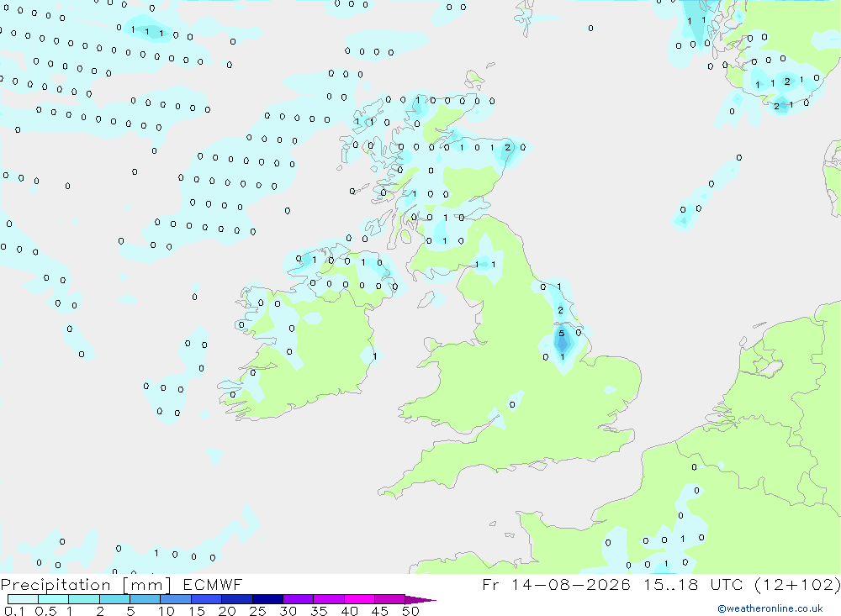Click the 30–35 mm legend color box

tap(299, 599)
